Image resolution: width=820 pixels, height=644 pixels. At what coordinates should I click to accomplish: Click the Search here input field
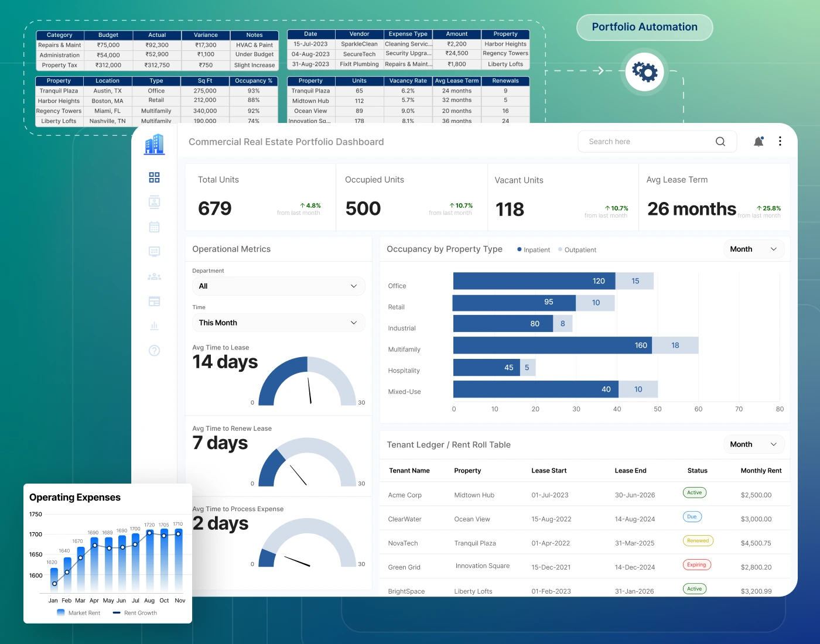(x=657, y=142)
